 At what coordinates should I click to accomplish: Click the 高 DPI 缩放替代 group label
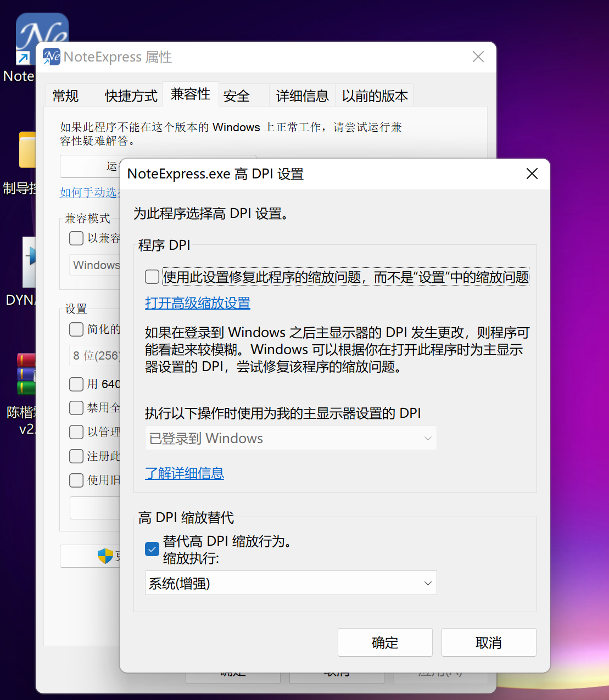tap(186, 517)
